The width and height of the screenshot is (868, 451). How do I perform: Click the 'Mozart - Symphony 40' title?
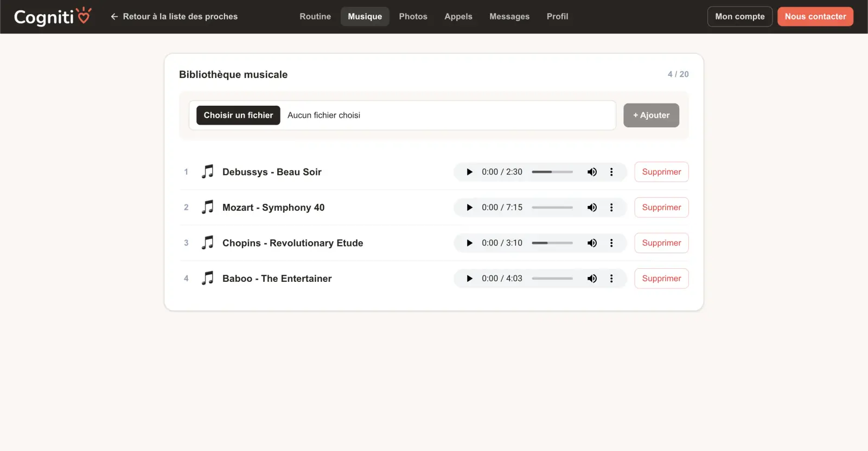[273, 208]
